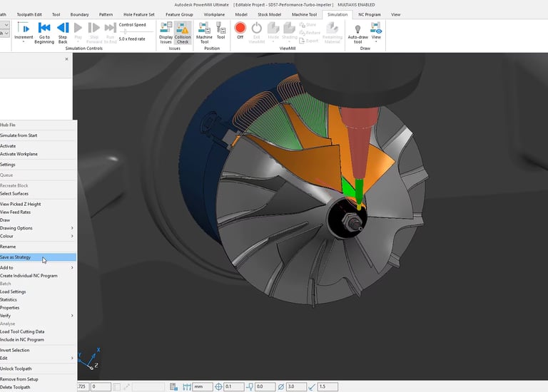Open the Stock Model tab
Image resolution: width=548 pixels, height=392 pixels.
(x=269, y=15)
